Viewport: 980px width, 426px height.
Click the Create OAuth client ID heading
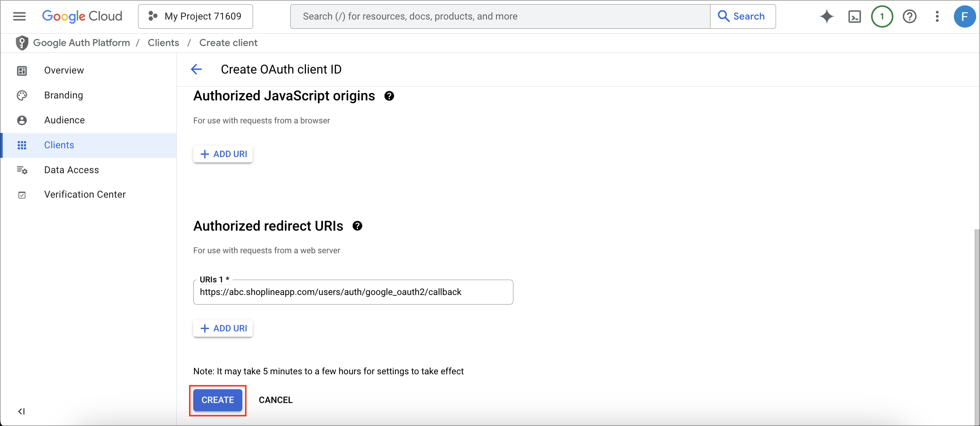tap(281, 69)
